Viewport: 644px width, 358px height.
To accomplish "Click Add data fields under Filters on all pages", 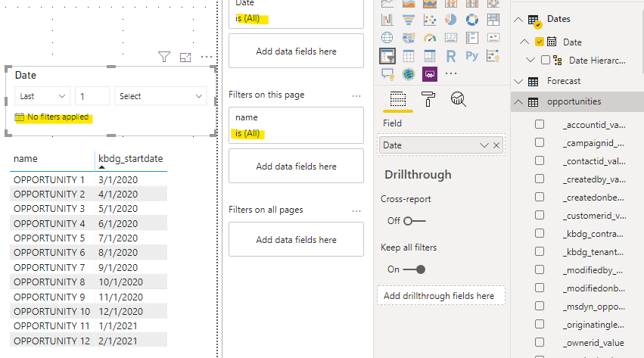I will tap(296, 239).
